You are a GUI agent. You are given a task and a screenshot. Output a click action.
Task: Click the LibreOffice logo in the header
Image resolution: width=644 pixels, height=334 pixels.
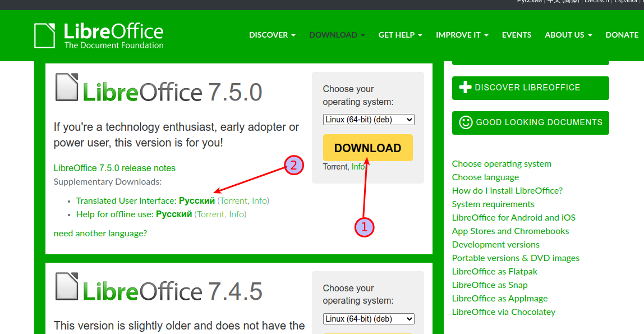[99, 36]
